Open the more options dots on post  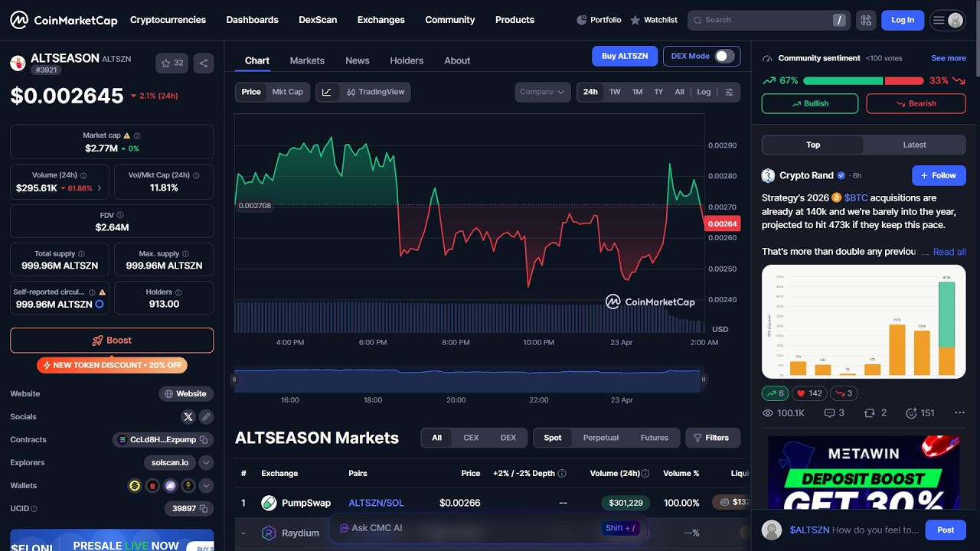point(959,413)
